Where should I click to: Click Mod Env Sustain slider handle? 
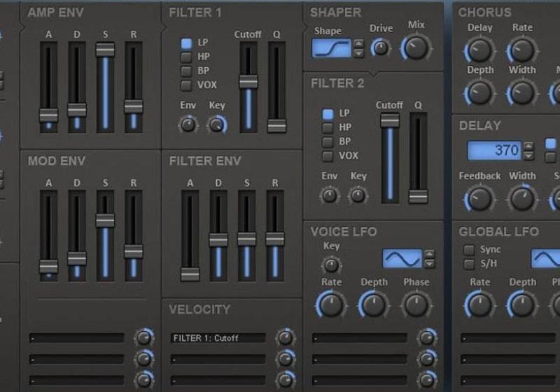(x=106, y=220)
